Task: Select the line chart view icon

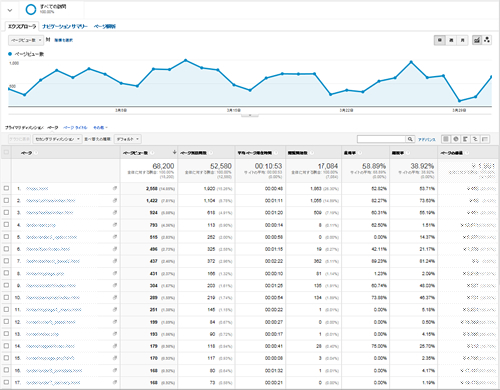Action: (x=477, y=40)
